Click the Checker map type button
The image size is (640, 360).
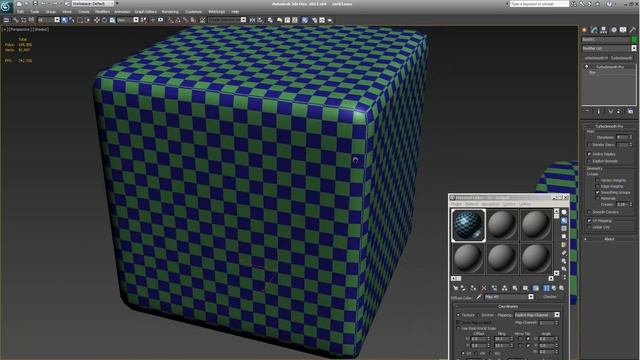coord(551,297)
